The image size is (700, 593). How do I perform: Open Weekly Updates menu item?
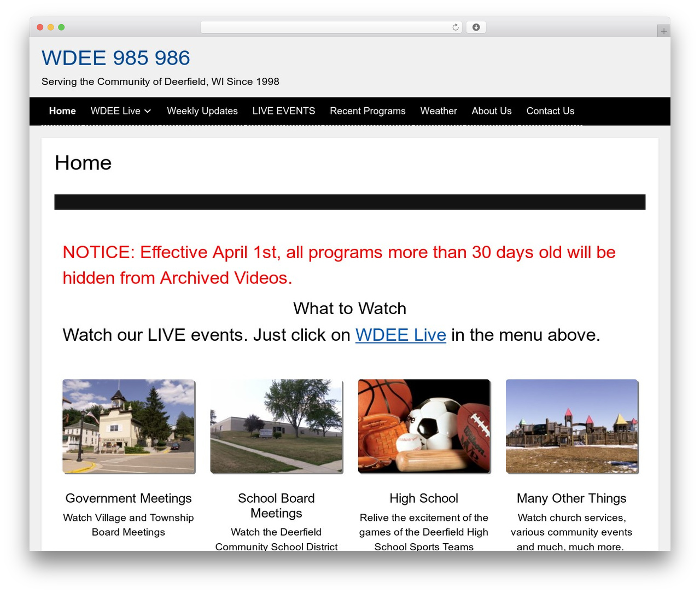coord(202,111)
